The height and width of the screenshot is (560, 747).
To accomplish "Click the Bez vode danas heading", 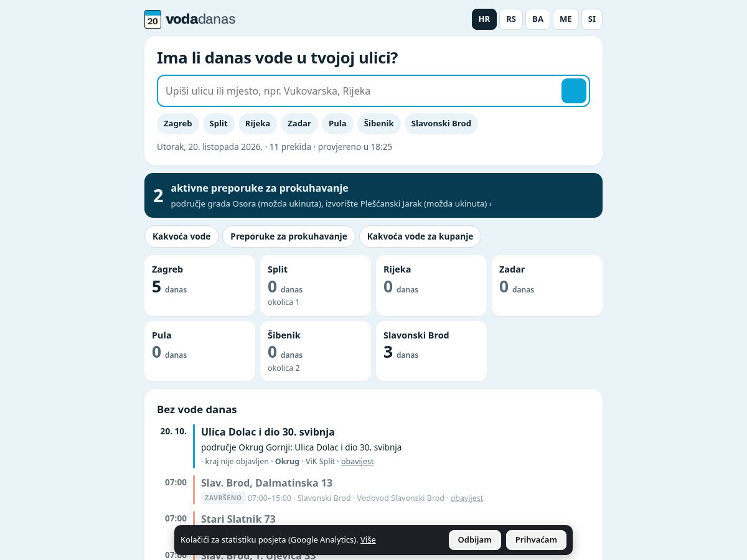I will 197,409.
